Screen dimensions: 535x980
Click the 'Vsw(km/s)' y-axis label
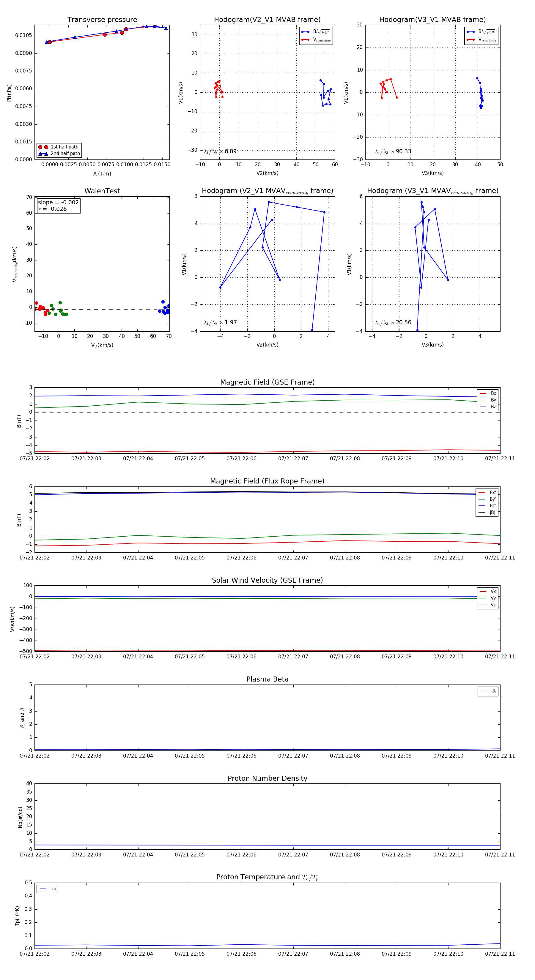point(12,619)
